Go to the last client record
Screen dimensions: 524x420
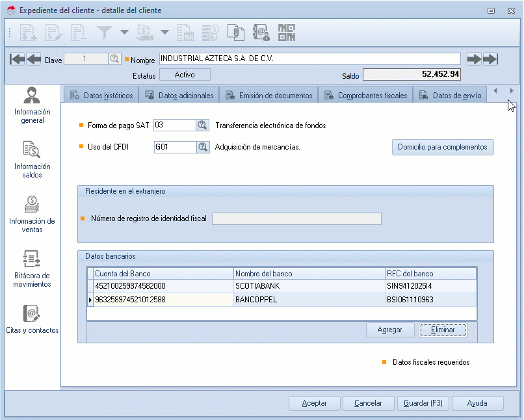tap(491, 59)
